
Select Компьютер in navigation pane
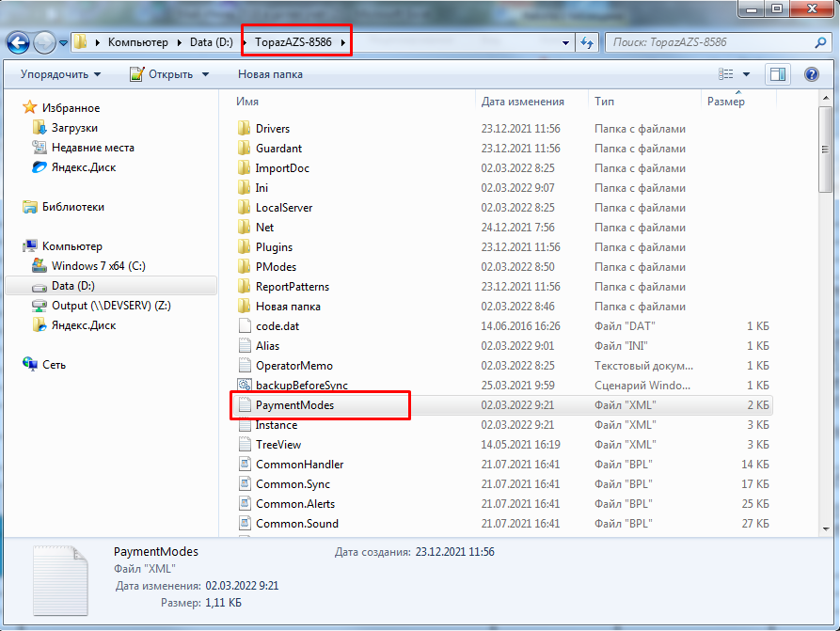(72, 246)
